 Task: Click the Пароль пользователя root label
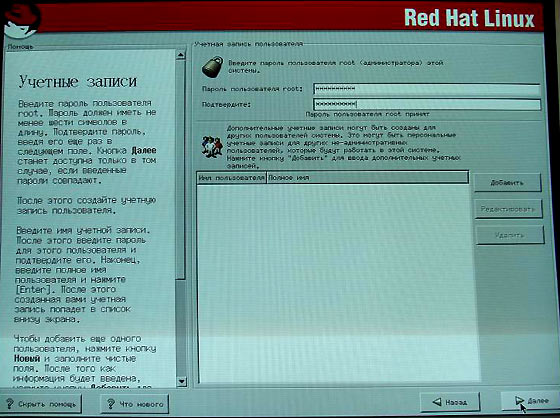coord(252,89)
